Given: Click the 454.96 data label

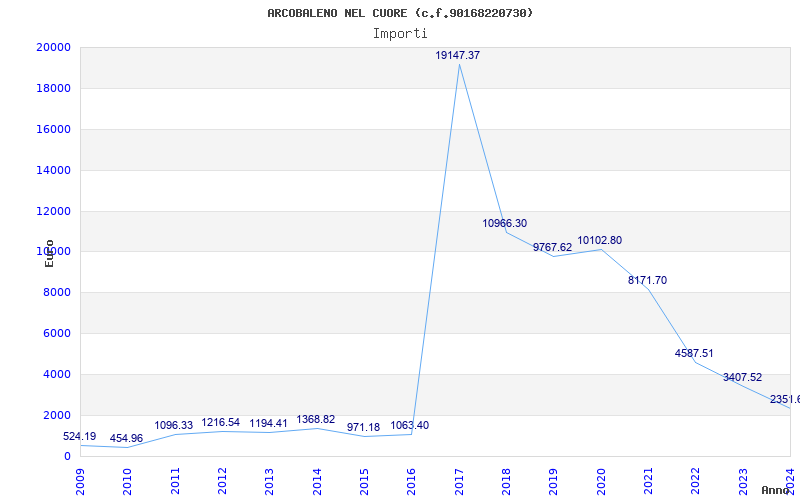Looking at the screenshot, I should tap(126, 438).
